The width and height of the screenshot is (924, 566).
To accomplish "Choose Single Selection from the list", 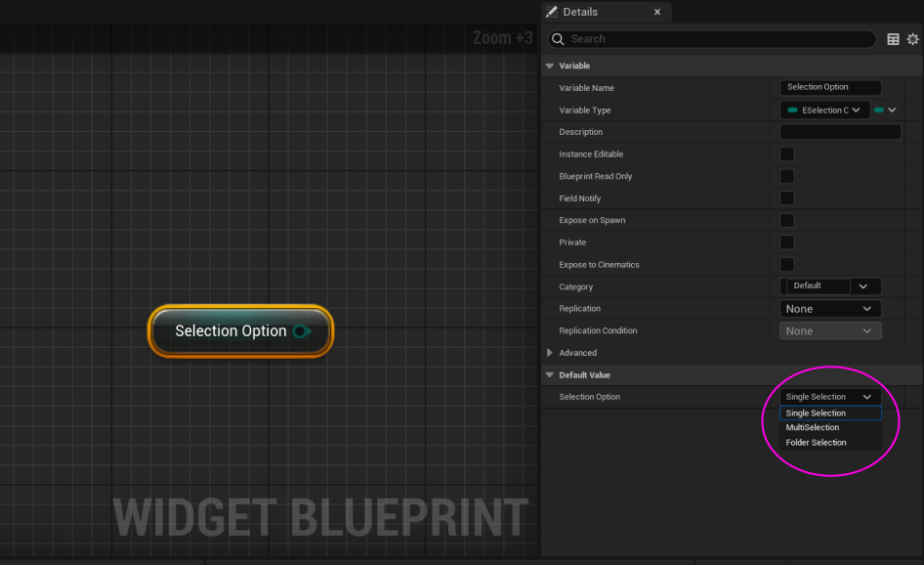I will [x=829, y=414].
